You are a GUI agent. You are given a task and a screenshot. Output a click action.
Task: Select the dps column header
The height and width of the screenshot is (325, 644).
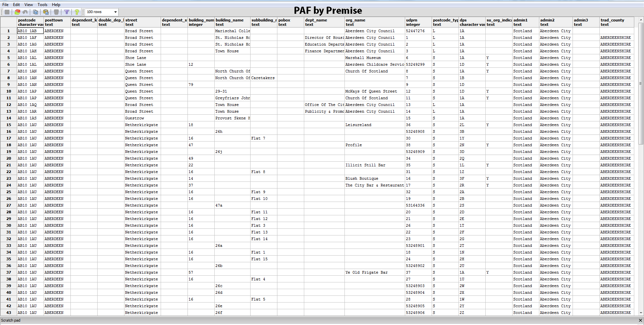point(472,22)
